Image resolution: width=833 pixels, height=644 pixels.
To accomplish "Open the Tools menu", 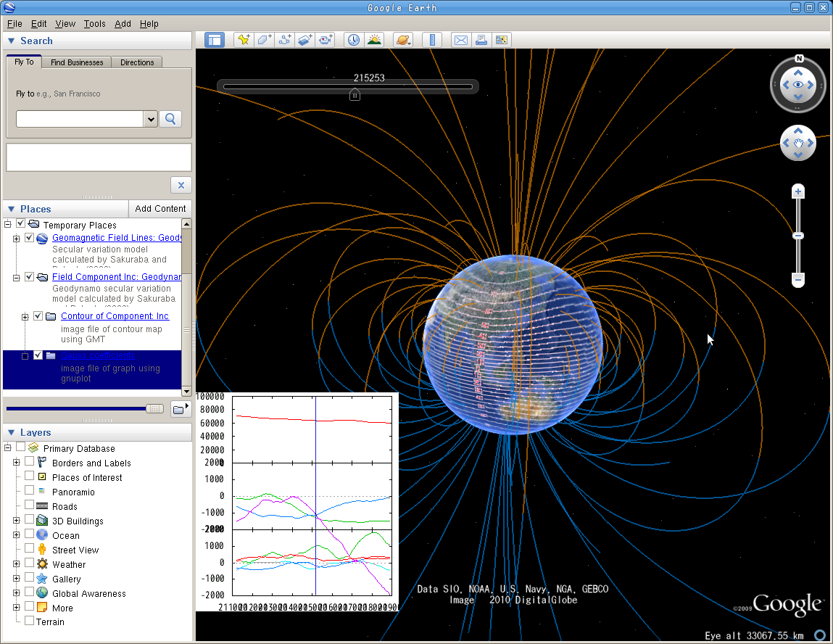I will point(94,24).
